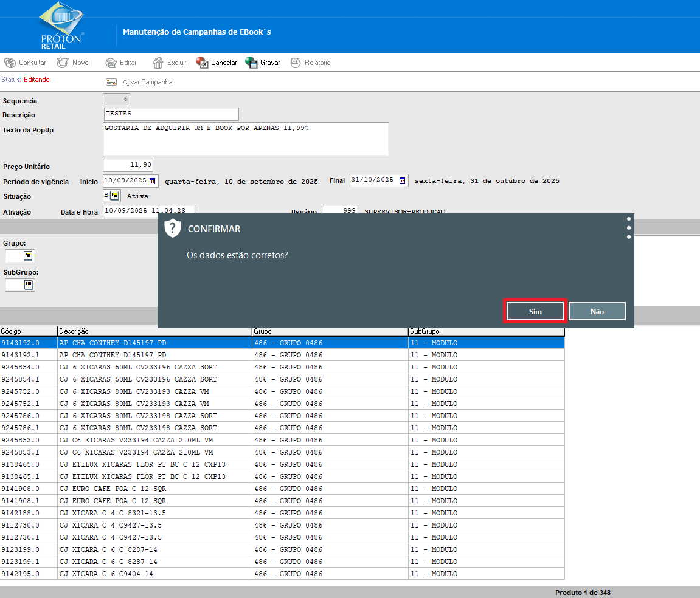The image size is (700, 598).
Task: Open the Final date calendar picker
Action: pyautogui.click(x=402, y=180)
